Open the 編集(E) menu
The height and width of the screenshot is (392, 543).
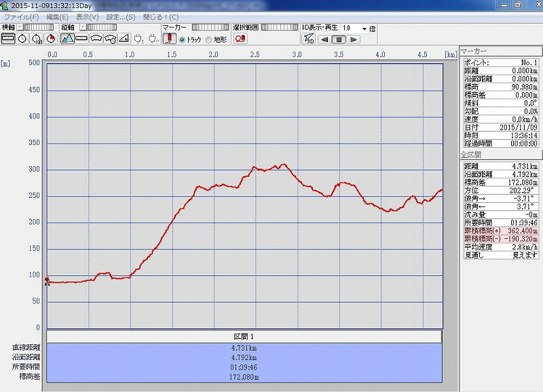click(x=58, y=17)
